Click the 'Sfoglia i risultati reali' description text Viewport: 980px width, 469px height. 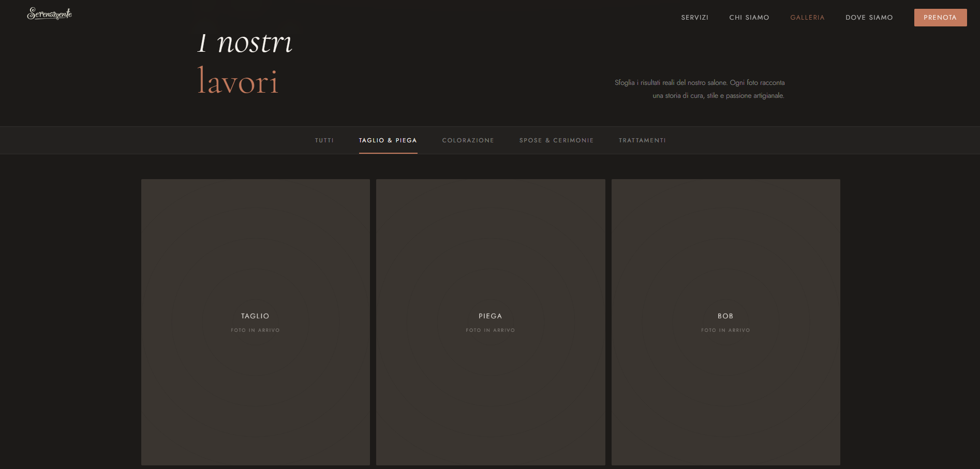(700, 89)
